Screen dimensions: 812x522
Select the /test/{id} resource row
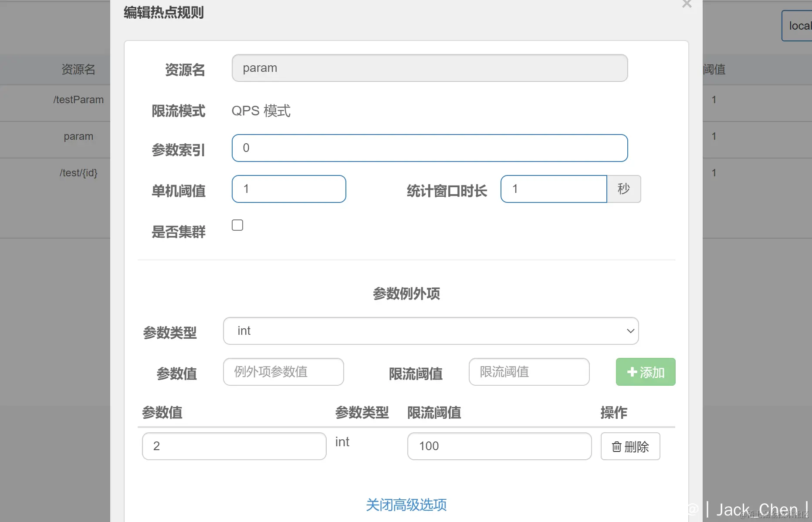tap(78, 172)
